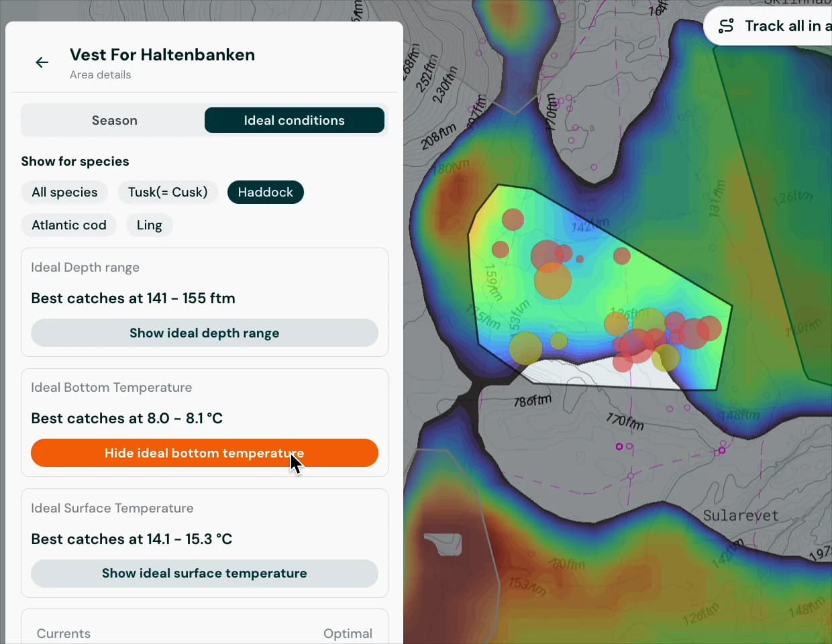Screen dimensions: 832x644
Task: Click the Ideal Bottom Temperature heading
Action: click(x=111, y=387)
